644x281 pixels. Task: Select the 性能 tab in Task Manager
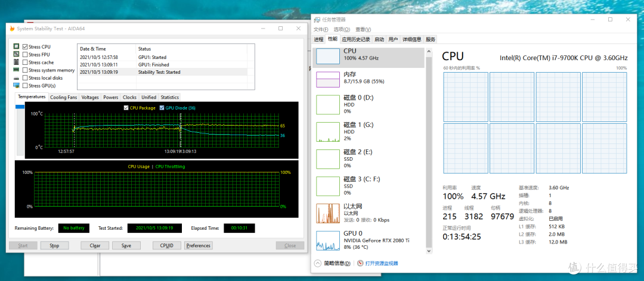click(x=333, y=39)
